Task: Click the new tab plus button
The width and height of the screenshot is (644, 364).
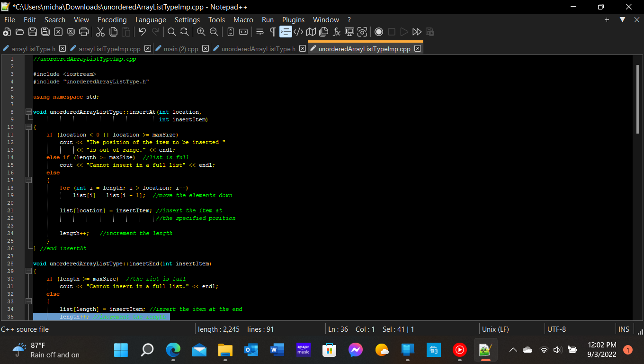Action: click(x=607, y=19)
